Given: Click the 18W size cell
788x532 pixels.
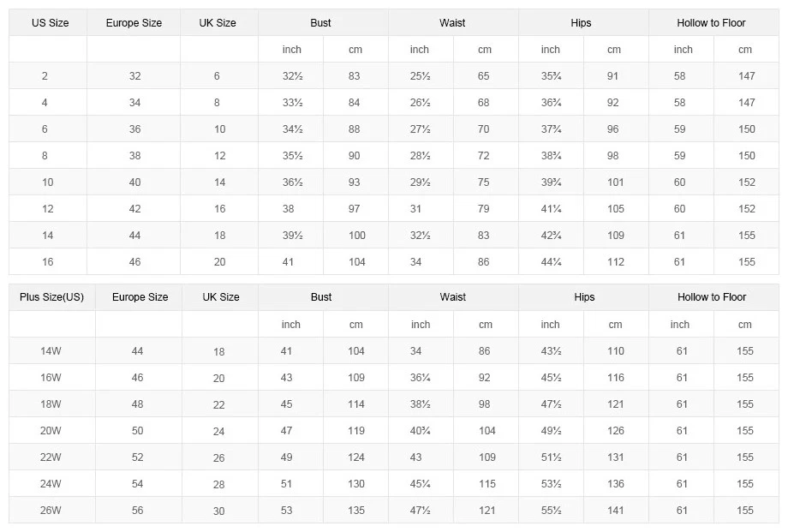Looking at the screenshot, I should point(51,404).
